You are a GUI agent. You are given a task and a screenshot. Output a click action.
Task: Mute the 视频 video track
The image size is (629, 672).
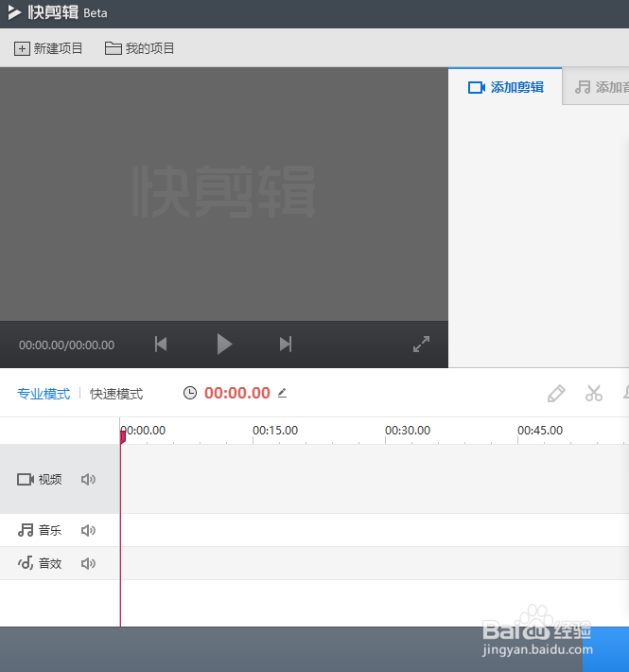click(88, 479)
